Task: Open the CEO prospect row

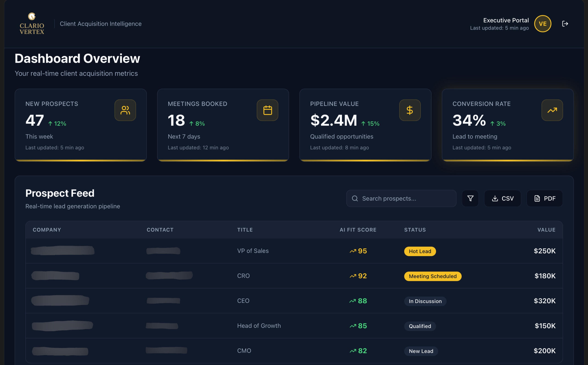Action: click(243, 301)
